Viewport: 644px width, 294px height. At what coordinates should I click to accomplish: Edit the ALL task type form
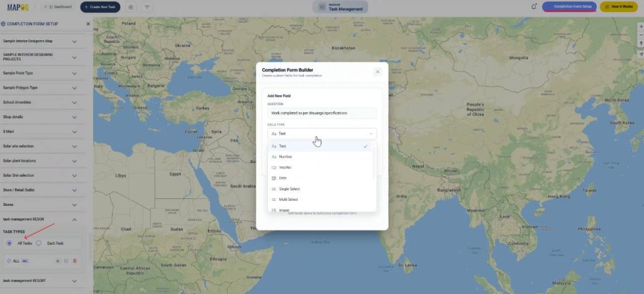click(66, 261)
